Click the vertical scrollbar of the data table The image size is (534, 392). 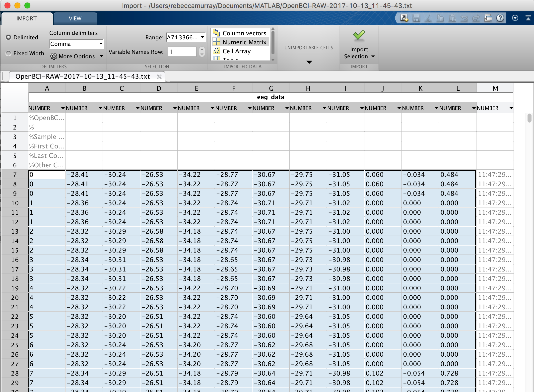tap(530, 118)
